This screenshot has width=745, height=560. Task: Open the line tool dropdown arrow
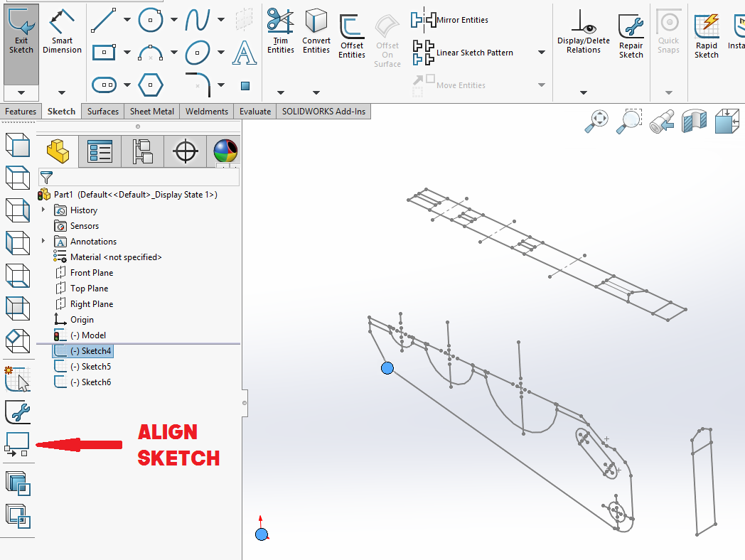pyautogui.click(x=127, y=20)
